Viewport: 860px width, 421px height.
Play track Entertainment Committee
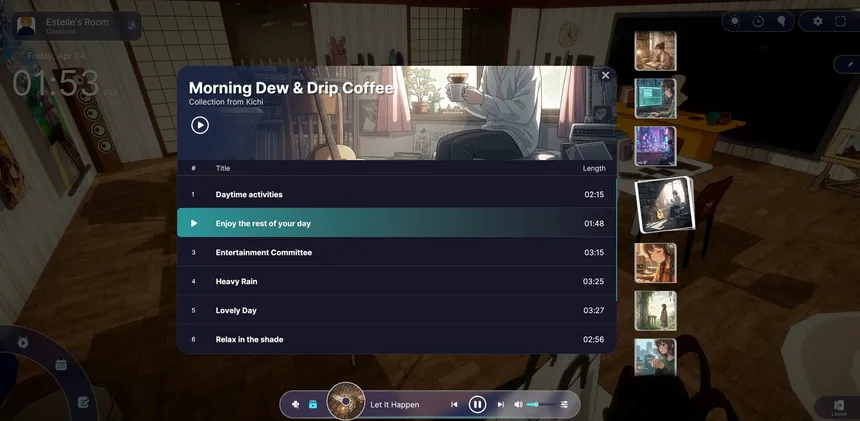point(397,252)
